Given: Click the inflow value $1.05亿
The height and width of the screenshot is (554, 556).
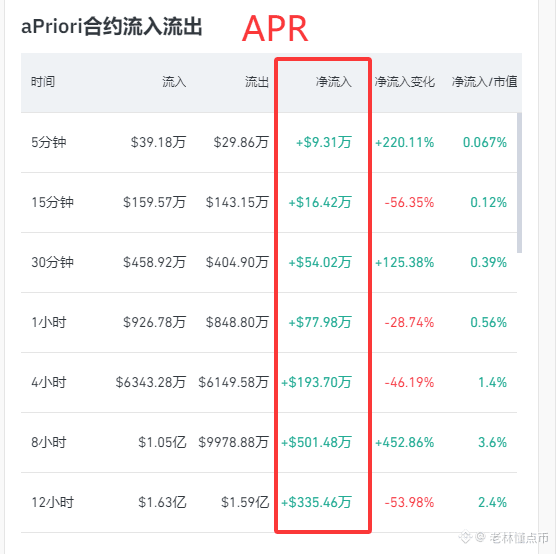Looking at the screenshot, I should point(162,442).
